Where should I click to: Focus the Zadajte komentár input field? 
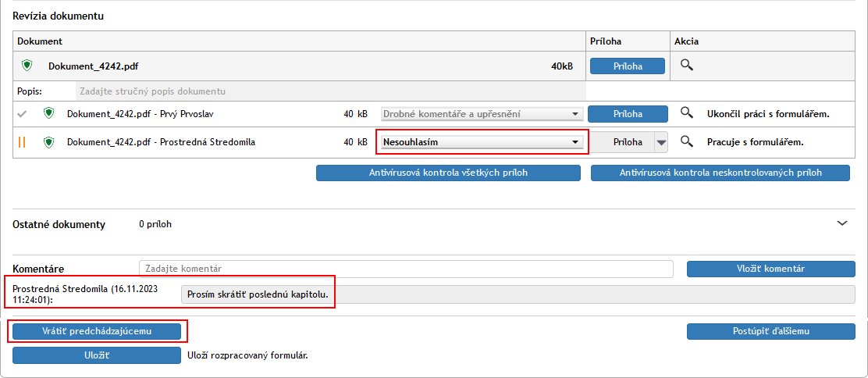406,269
